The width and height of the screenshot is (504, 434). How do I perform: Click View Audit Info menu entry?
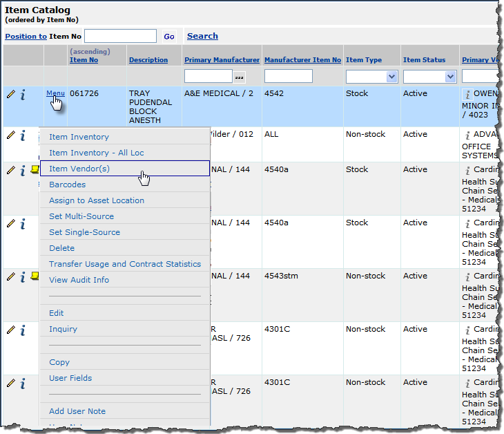[79, 280]
